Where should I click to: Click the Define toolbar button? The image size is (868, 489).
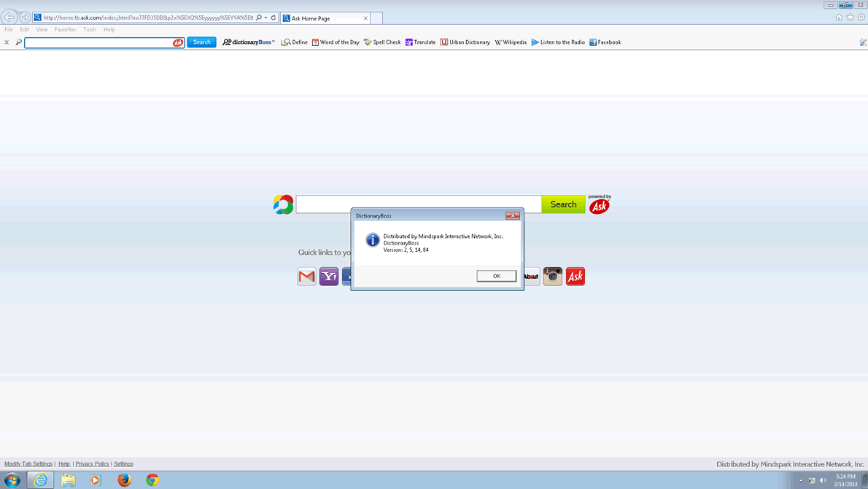295,42
